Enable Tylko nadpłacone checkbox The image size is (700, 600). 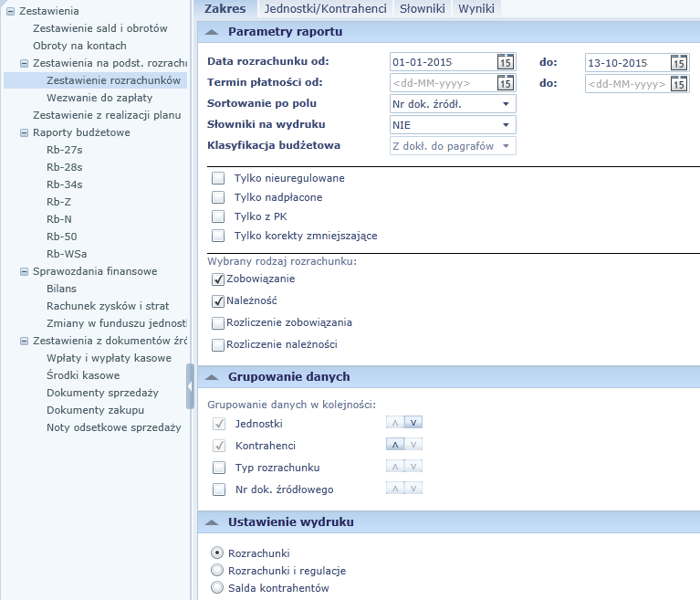point(218,197)
